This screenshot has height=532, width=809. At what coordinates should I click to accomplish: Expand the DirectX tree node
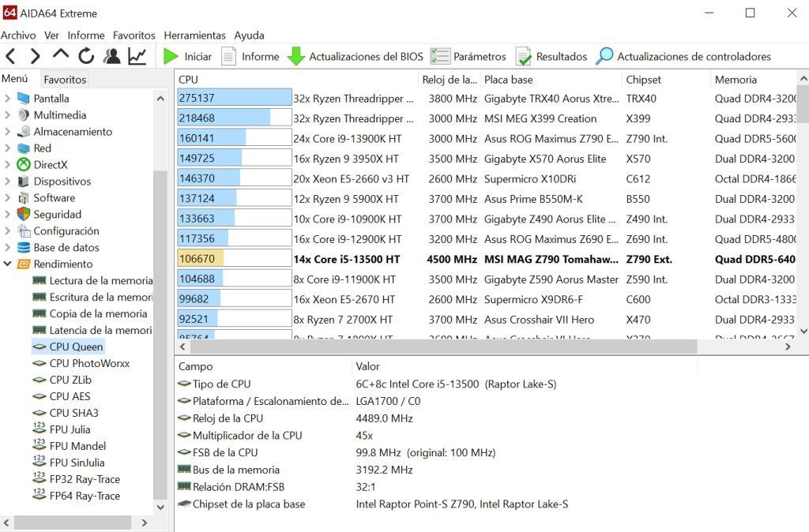[7, 164]
